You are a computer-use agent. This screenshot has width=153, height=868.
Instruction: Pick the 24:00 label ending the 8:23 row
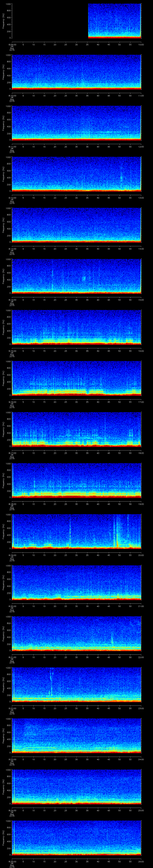click(x=141, y=759)
